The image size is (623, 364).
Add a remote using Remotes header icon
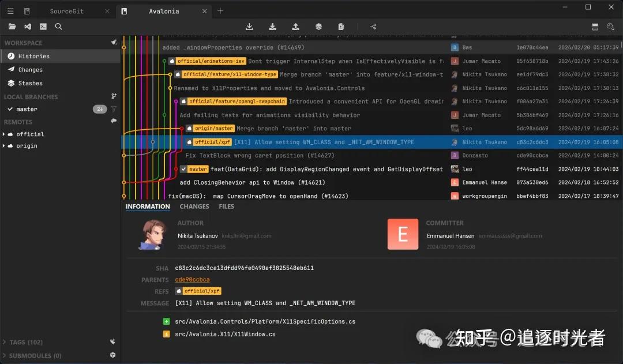coord(113,121)
